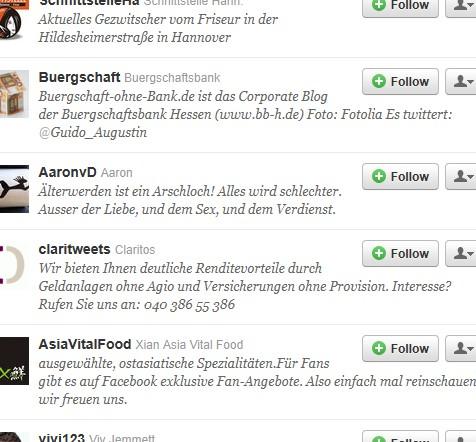476x442 pixels.
Task: Open person menu dropdown for AaronvD
Action: pos(461,177)
